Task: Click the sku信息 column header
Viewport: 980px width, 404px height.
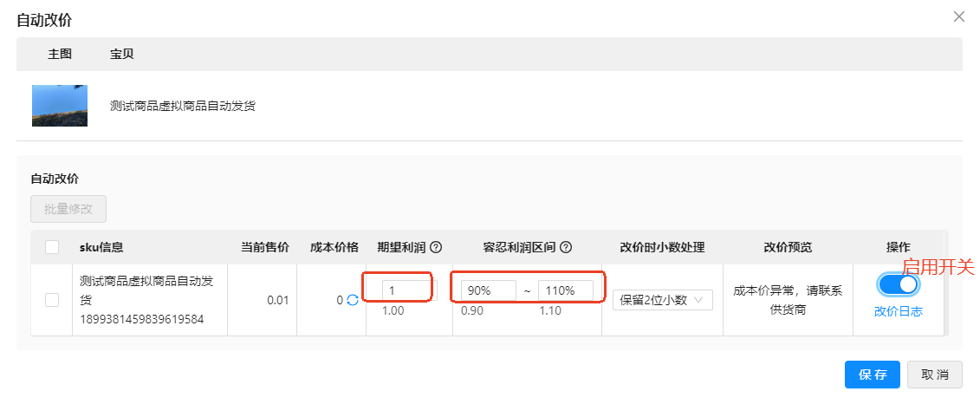Action: tap(101, 247)
